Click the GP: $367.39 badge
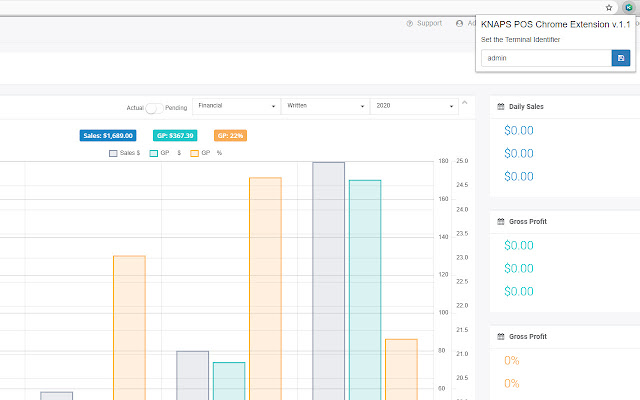This screenshot has height=400, width=640. click(175, 136)
